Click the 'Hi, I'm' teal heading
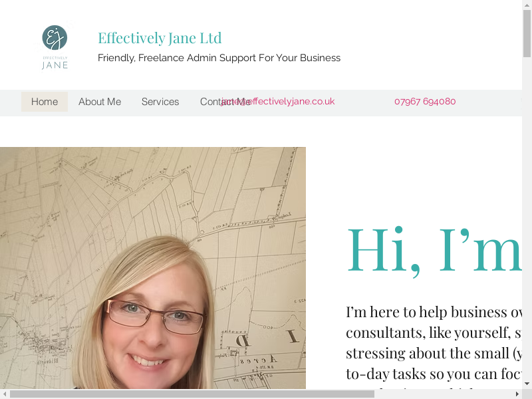Viewport: 532px width, 399px height. coord(434,250)
